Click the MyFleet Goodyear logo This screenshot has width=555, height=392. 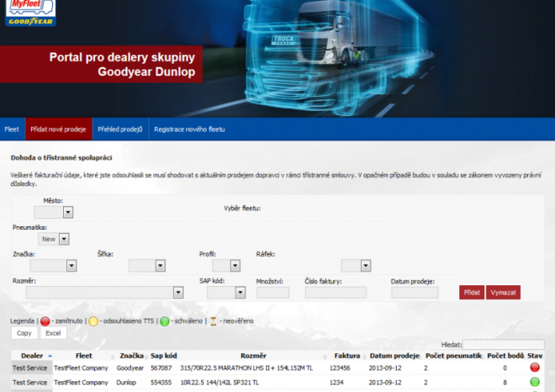[31, 13]
